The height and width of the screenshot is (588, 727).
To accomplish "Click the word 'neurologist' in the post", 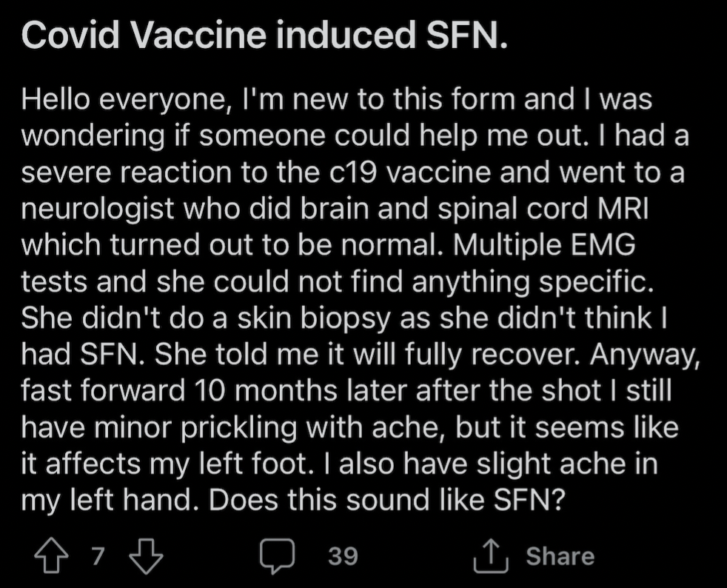I will [x=98, y=209].
